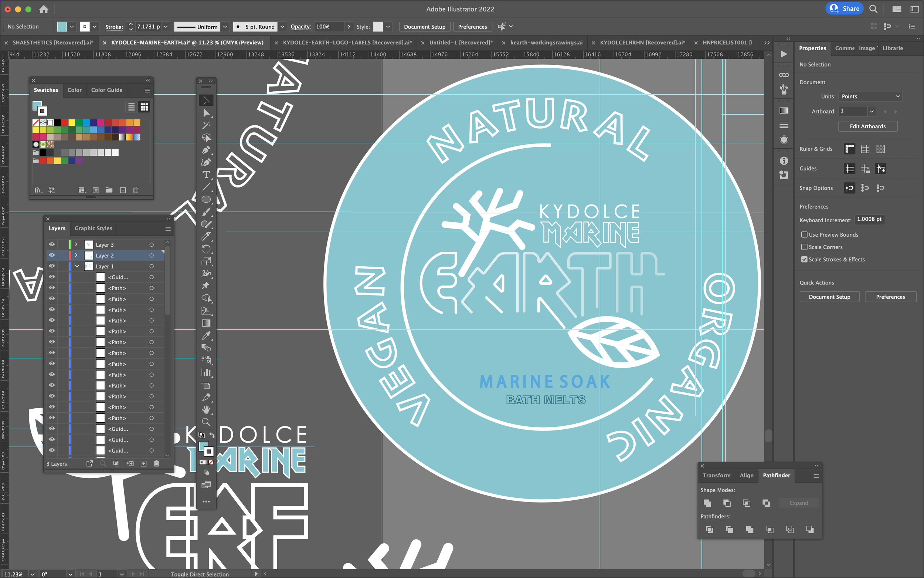This screenshot has height=578, width=924.
Task: Delete selection with Layers panel trash icon
Action: point(156,464)
